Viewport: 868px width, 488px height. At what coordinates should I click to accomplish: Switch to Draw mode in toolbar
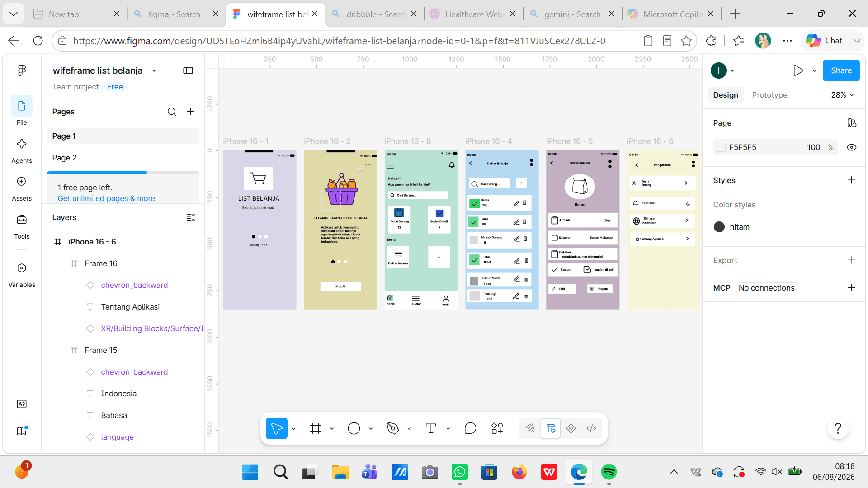(530, 428)
